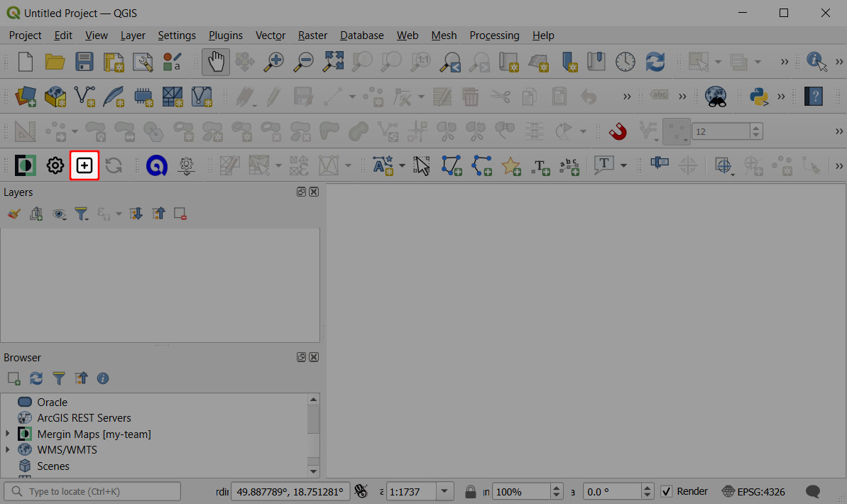Click the Create Mergin Maps project plus icon
The height and width of the screenshot is (504, 847).
pyautogui.click(x=84, y=165)
